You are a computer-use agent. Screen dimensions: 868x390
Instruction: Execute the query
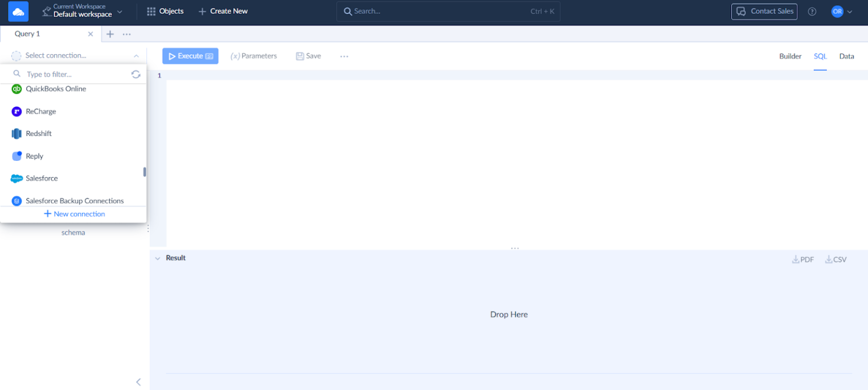point(190,56)
